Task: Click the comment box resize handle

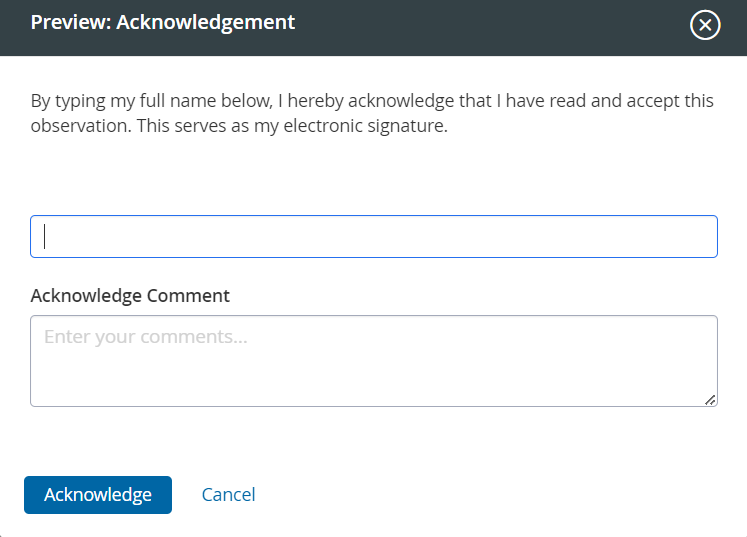Action: pos(710,400)
